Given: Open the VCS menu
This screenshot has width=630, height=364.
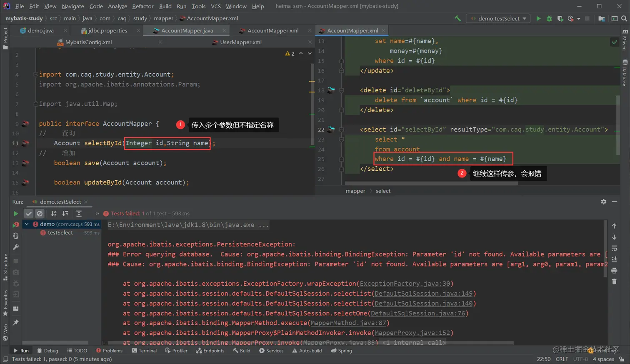Looking at the screenshot, I should point(216,6).
